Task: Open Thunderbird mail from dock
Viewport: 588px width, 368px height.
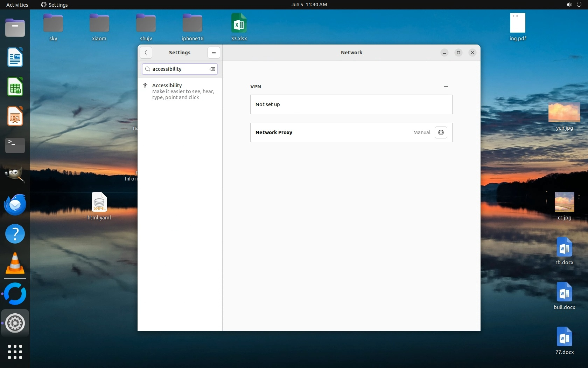Action: coord(15,204)
